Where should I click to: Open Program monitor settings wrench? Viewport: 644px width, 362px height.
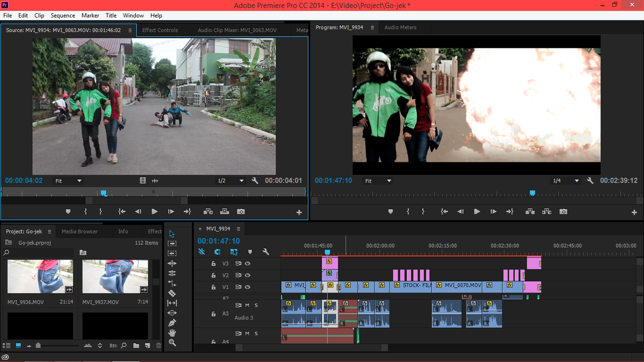[x=590, y=180]
